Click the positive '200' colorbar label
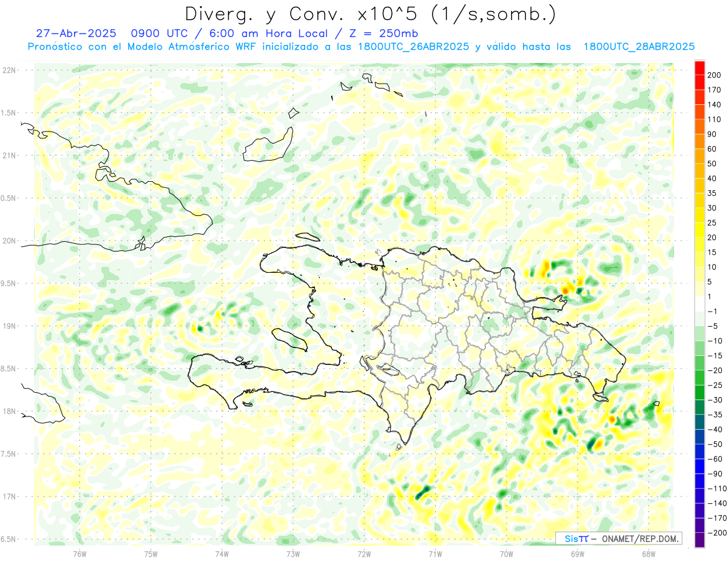 pos(714,75)
